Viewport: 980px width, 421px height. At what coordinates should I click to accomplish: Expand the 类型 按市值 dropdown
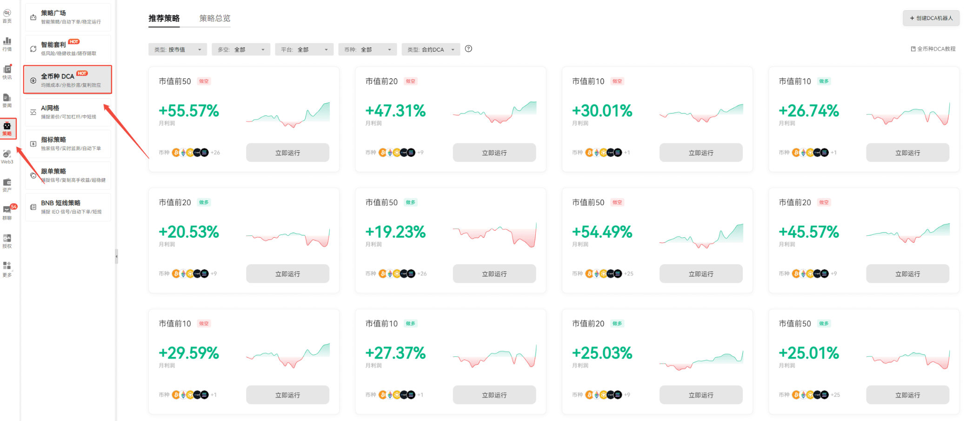[x=178, y=49]
